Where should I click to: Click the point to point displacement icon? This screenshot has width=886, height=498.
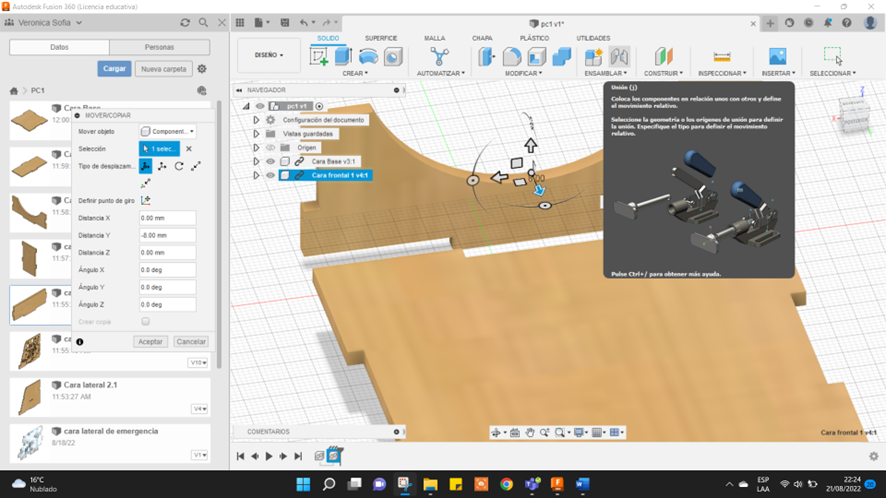[x=196, y=166]
